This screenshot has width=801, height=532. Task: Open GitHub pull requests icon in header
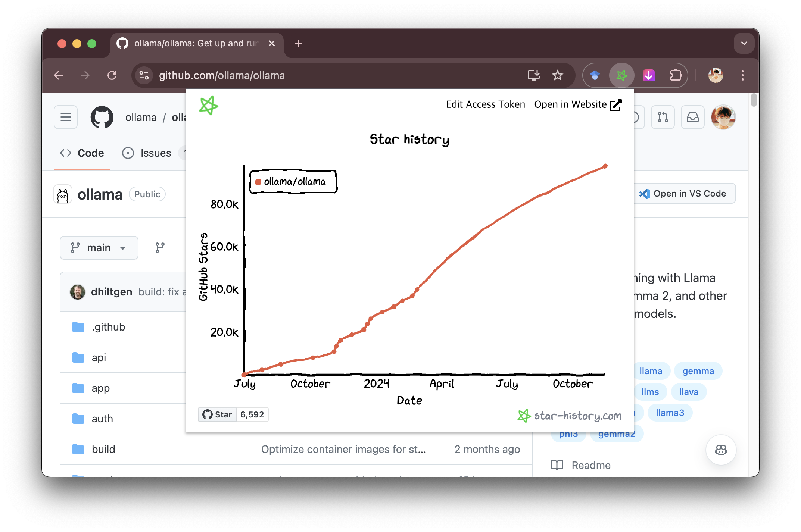tap(663, 118)
